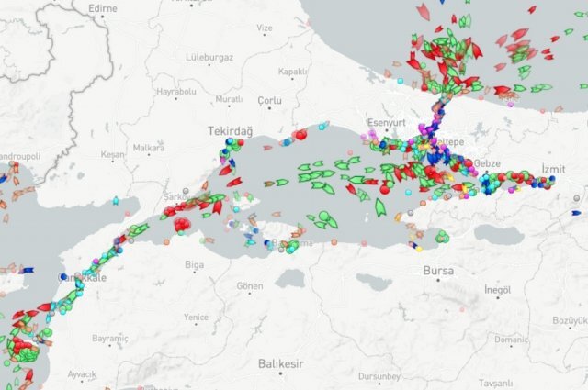Click the cyan circle on the Black Sea coast north of Esenyurt
Screen dimensions: 588x390
pos(401,81)
